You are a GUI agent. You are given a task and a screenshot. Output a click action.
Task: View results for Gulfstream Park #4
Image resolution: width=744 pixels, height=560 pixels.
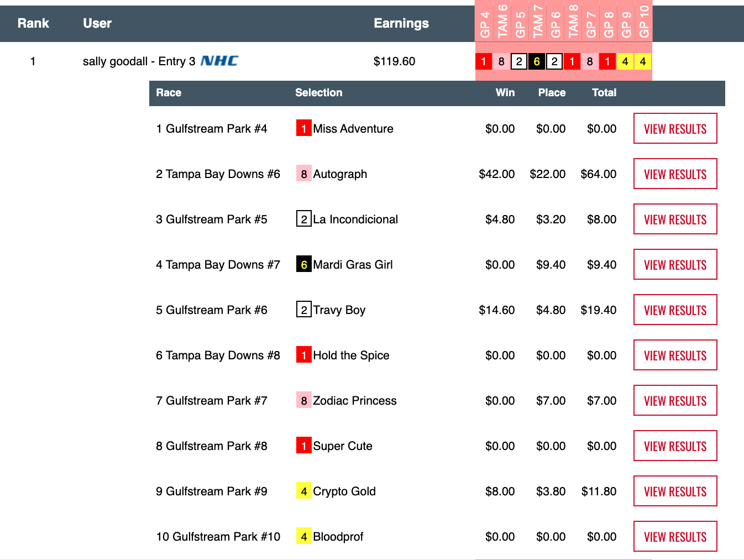(x=675, y=128)
